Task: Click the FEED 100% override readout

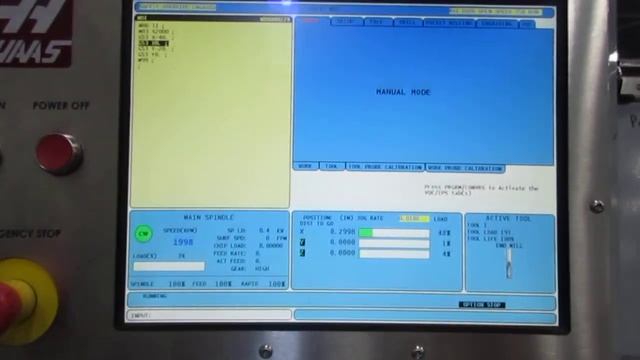Action: pos(212,284)
